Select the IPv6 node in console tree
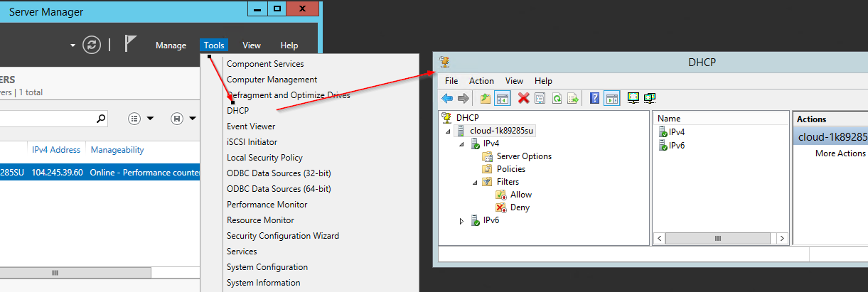This screenshot has width=868, height=292. point(491,220)
